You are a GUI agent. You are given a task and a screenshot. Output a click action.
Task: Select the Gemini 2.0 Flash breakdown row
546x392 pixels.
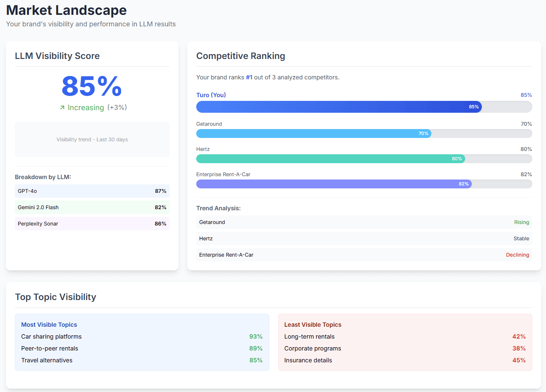click(92, 207)
